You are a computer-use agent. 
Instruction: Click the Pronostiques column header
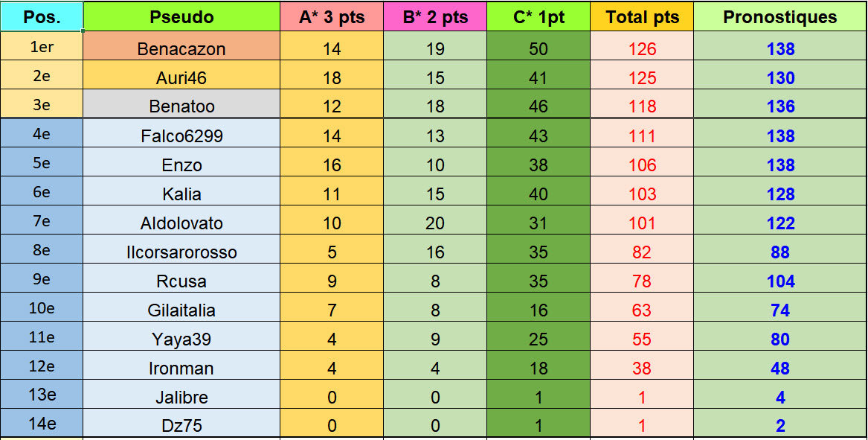click(x=780, y=16)
